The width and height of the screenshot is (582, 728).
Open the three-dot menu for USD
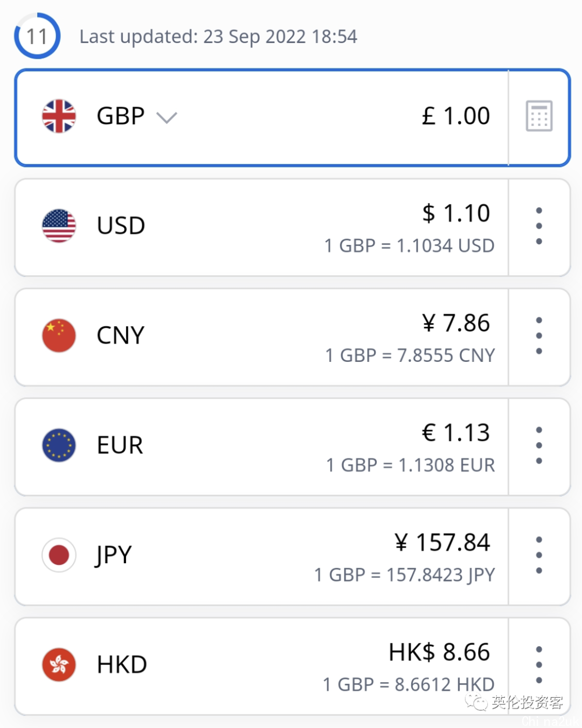pos(539,226)
